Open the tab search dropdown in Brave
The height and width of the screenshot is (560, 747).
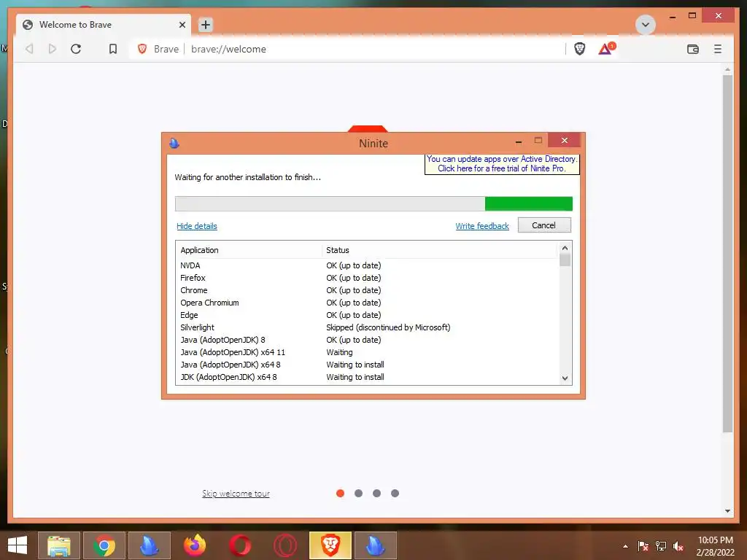point(646,25)
